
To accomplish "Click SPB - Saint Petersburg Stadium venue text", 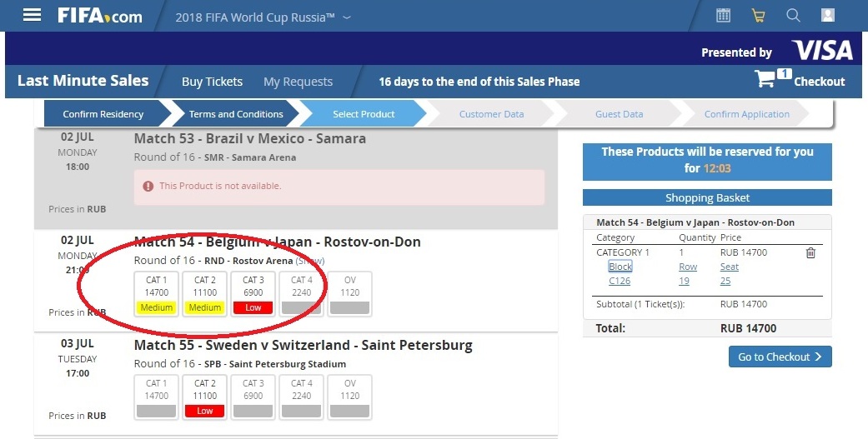I will pos(275,364).
